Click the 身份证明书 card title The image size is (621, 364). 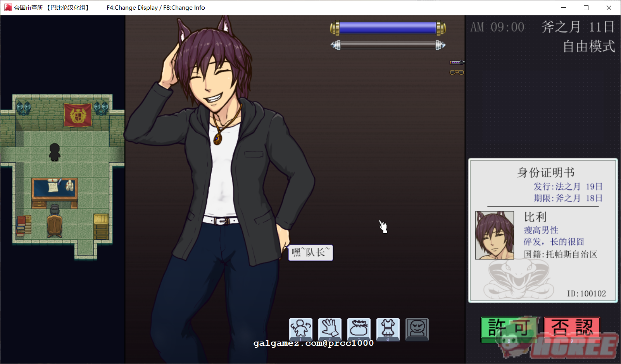pos(546,173)
